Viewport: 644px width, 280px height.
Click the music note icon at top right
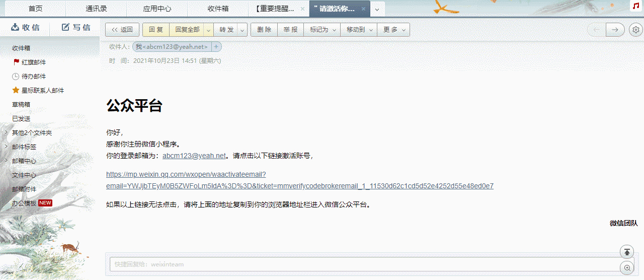[x=636, y=6]
